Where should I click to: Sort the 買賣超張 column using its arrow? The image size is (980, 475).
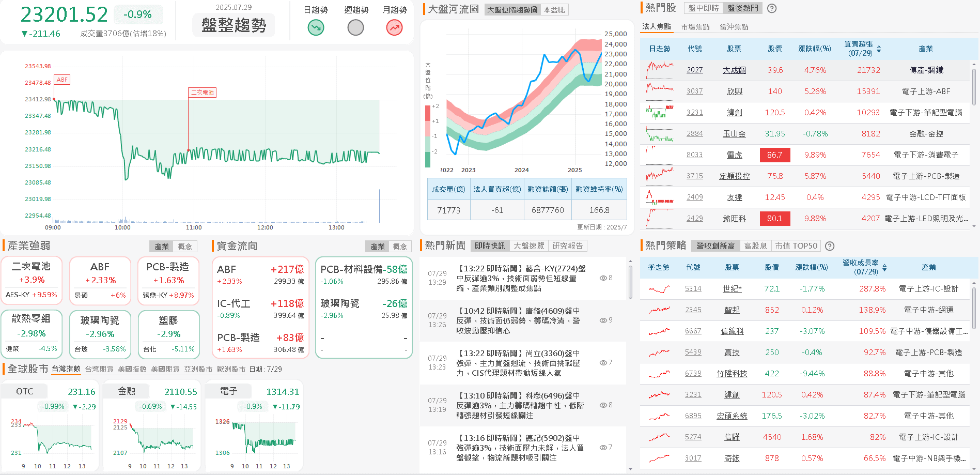878,49
